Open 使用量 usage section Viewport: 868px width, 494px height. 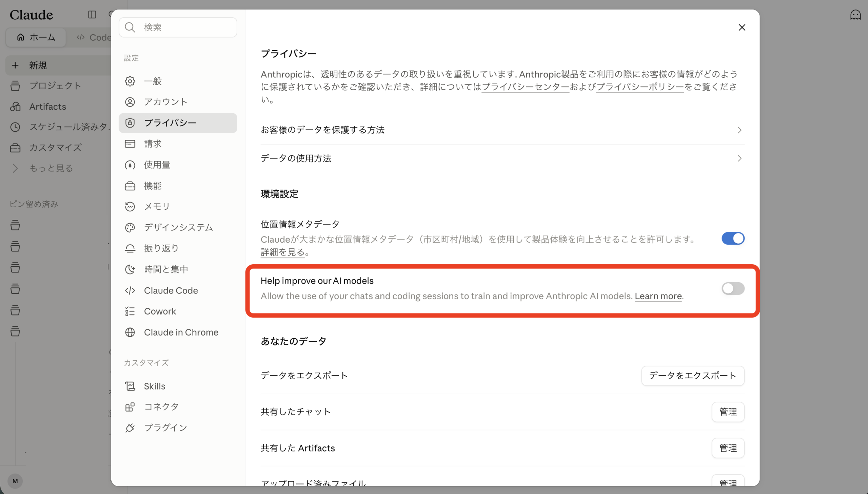(178, 165)
